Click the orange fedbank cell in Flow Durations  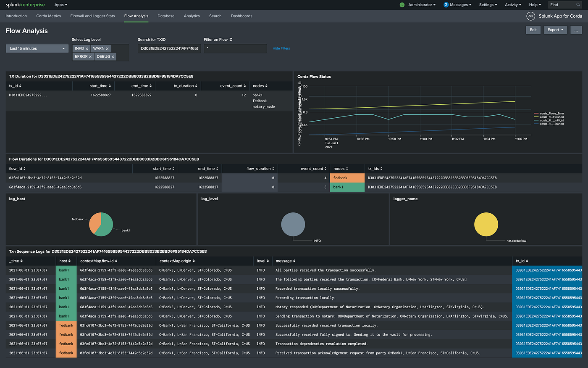[347, 178]
